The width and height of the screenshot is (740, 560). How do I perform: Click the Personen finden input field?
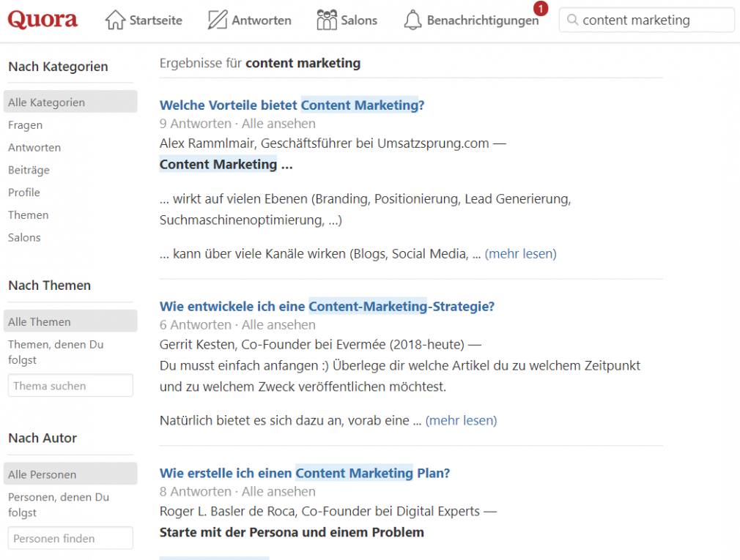click(70, 538)
